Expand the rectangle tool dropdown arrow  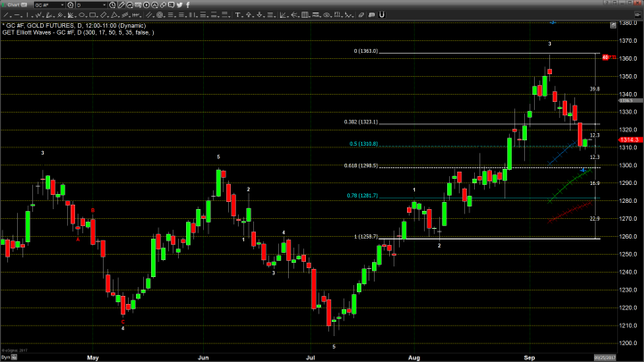click(x=97, y=17)
